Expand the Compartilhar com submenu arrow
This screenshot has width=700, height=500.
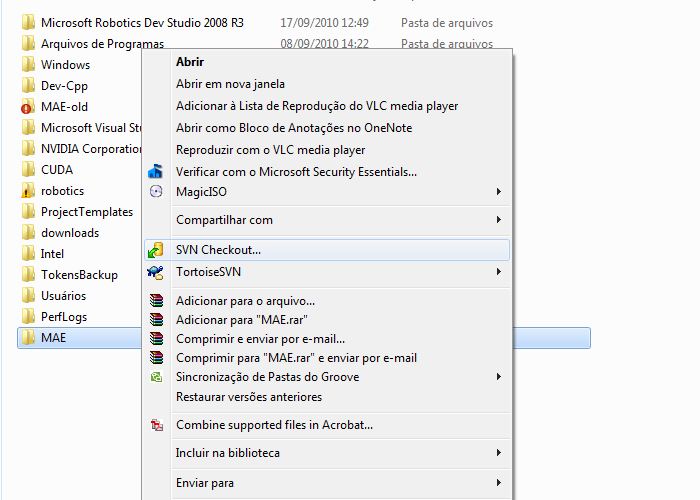(x=499, y=220)
